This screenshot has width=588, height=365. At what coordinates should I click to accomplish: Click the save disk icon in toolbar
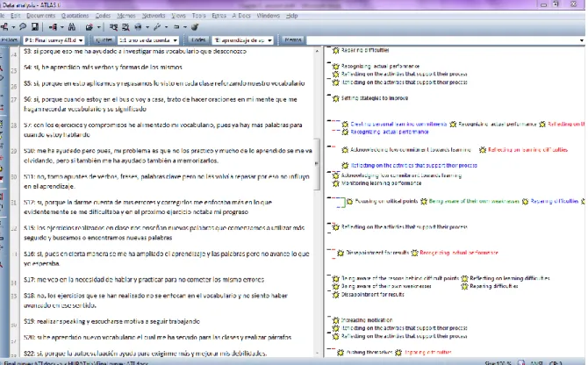34,27
